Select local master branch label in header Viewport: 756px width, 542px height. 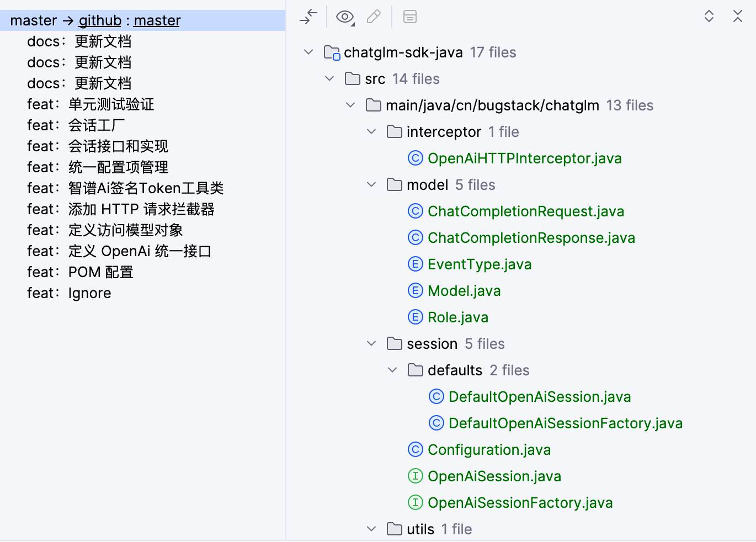[x=33, y=20]
